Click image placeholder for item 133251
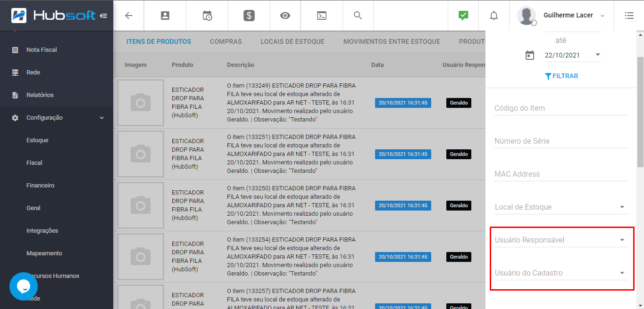644x309 pixels. [x=141, y=154]
